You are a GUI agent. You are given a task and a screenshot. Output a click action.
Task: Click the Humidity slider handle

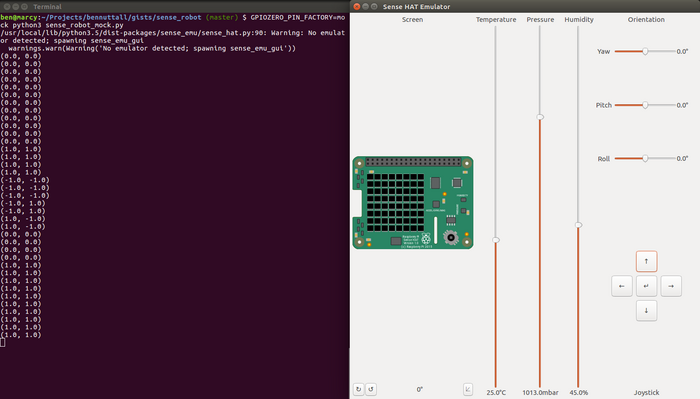pyautogui.click(x=578, y=225)
